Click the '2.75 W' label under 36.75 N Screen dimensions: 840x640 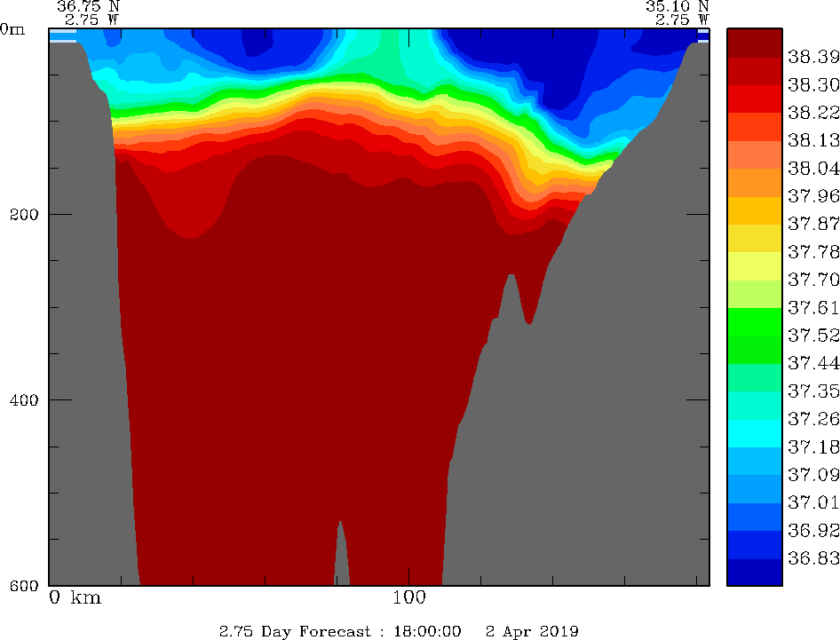[91, 20]
